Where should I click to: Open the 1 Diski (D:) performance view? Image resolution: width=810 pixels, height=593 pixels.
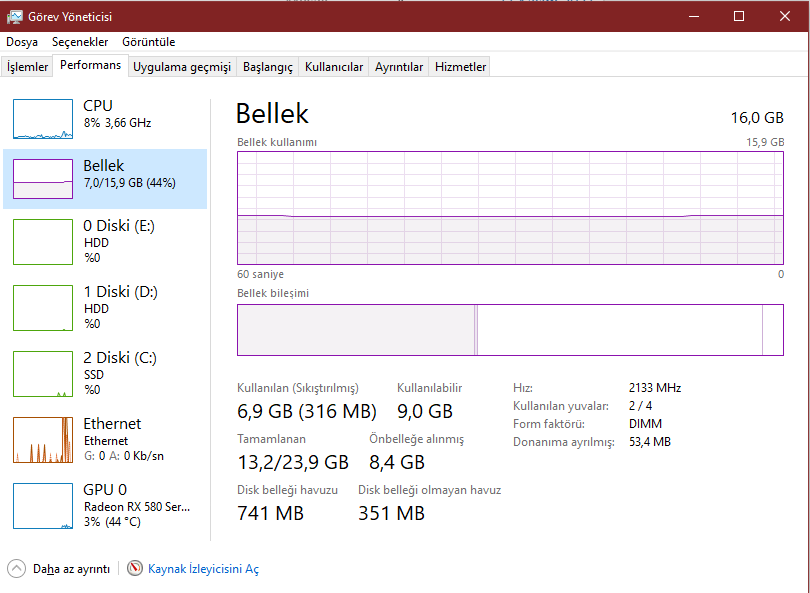[43, 307]
